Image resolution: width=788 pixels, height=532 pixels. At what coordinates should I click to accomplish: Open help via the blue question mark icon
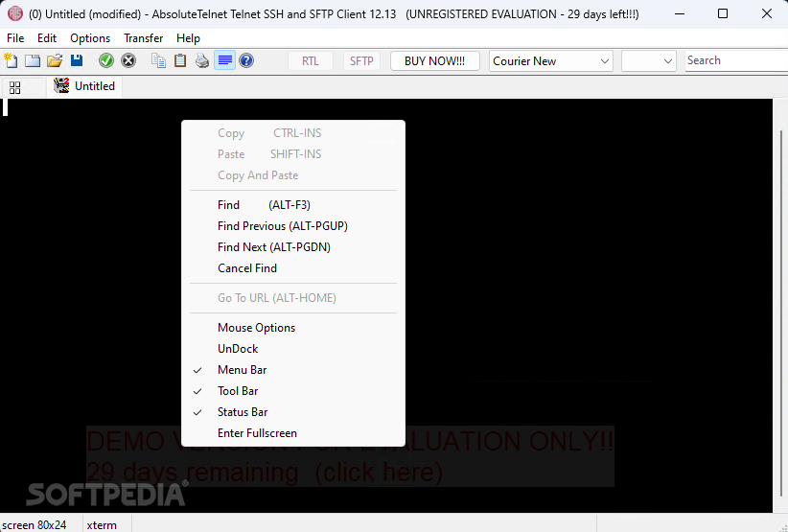coord(246,60)
